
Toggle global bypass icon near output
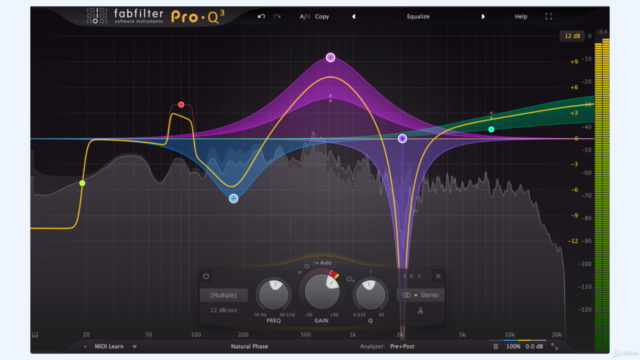496,347
